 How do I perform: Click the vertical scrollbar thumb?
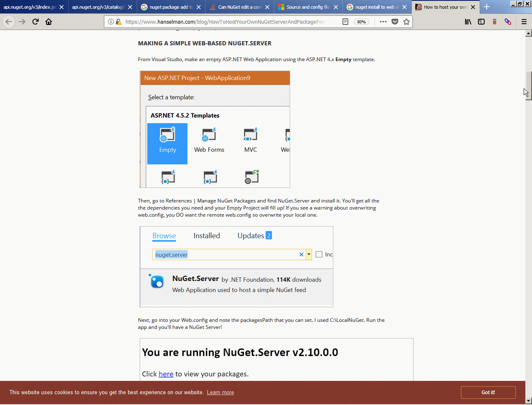tap(529, 86)
